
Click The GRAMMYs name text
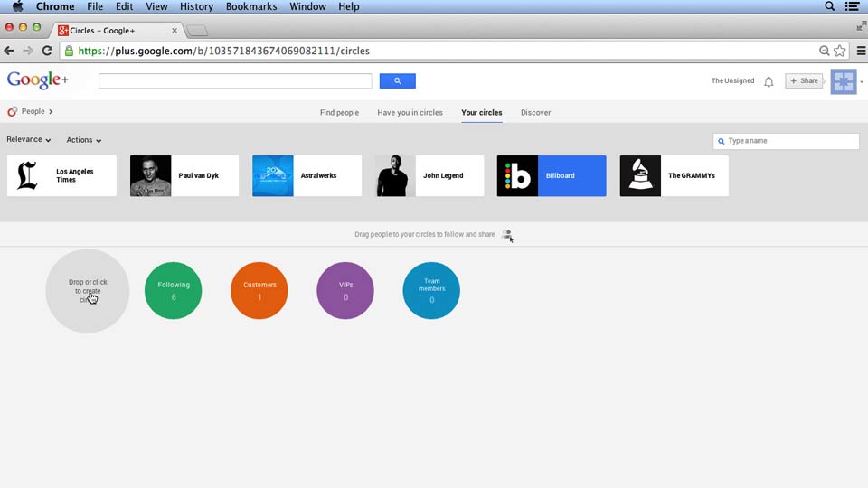(x=692, y=176)
